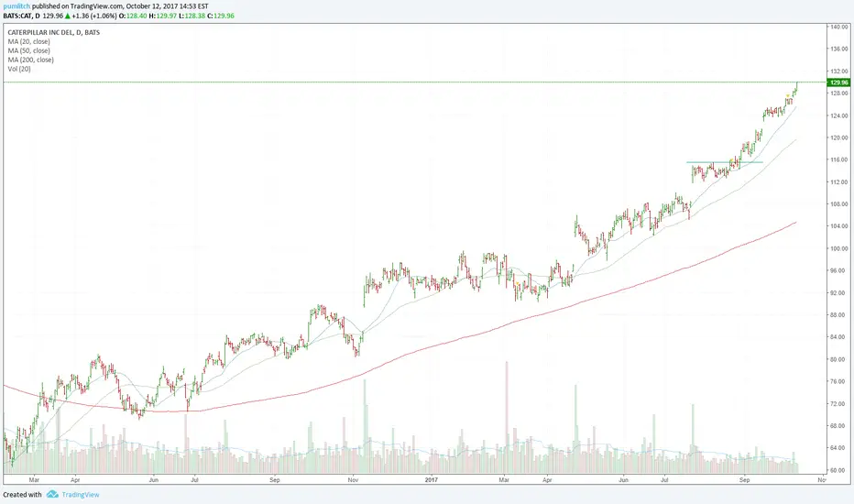Click the BATS:CAT, D symbol text
Image resolution: width=854 pixels, height=504 pixels.
(x=21, y=16)
